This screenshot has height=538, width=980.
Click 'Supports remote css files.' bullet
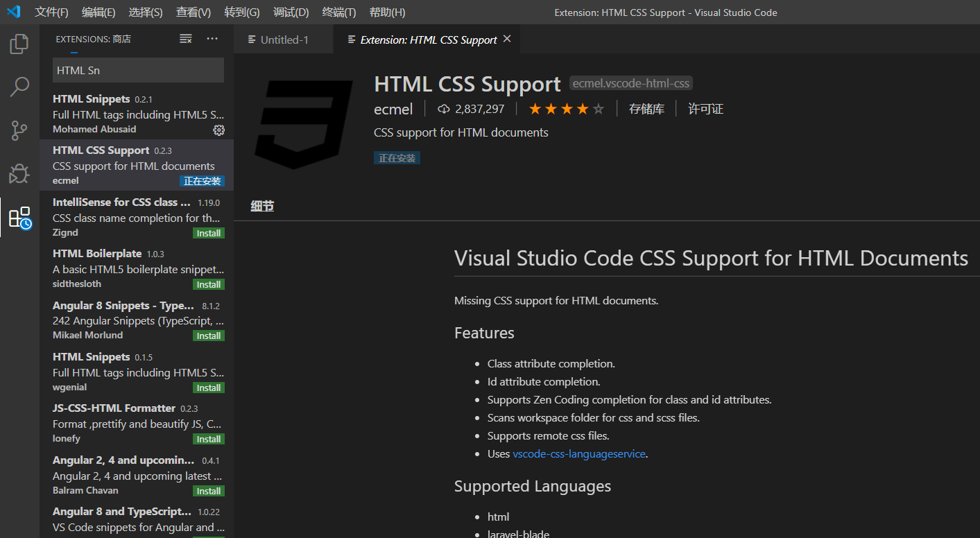549,436
